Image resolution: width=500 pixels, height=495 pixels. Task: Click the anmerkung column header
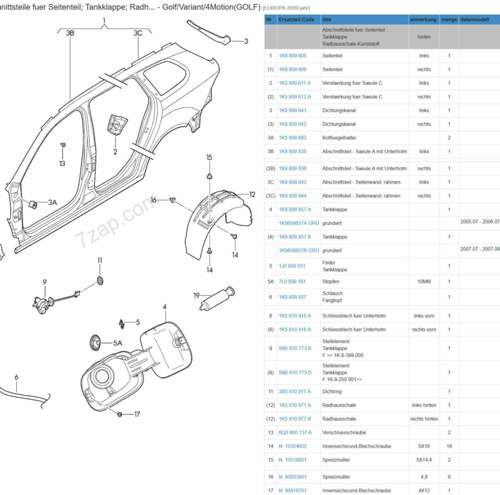[423, 20]
